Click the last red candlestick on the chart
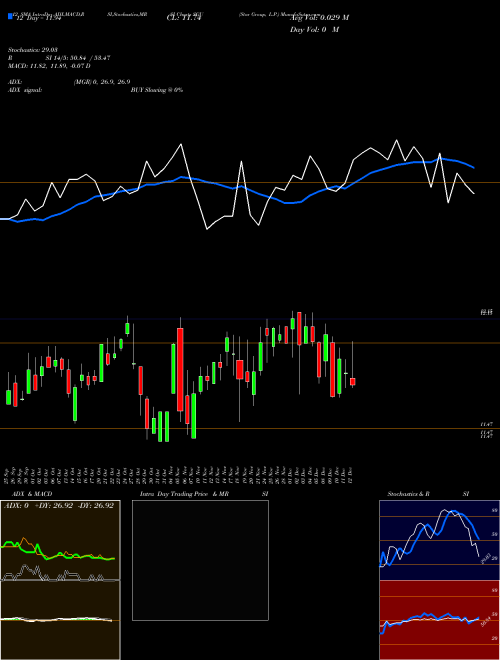 click(x=353, y=381)
